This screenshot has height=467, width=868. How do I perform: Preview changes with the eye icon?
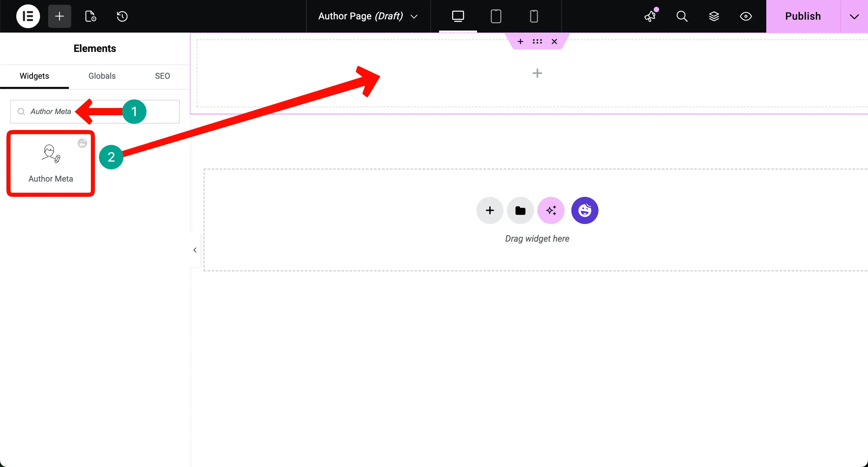[746, 16]
